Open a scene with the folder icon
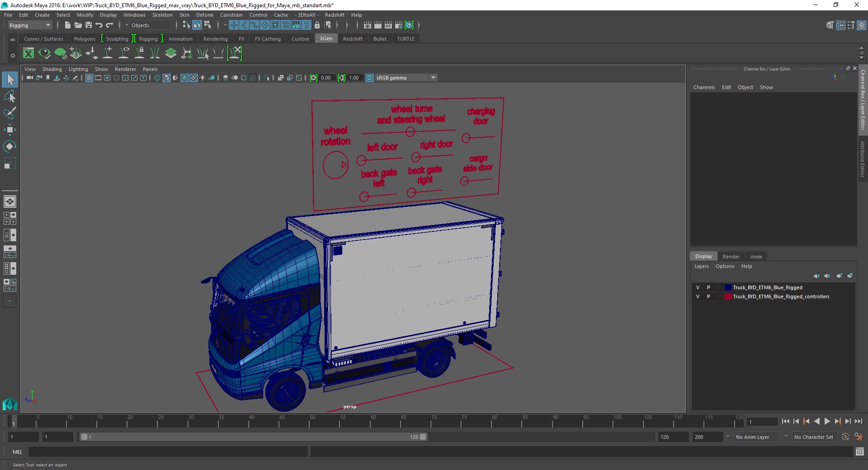Viewport: 868px width, 470px height. click(78, 25)
